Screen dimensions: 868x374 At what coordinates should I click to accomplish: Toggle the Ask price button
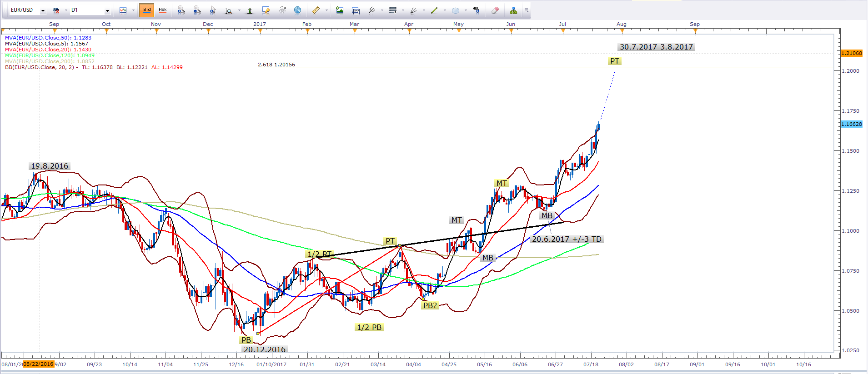pos(162,10)
